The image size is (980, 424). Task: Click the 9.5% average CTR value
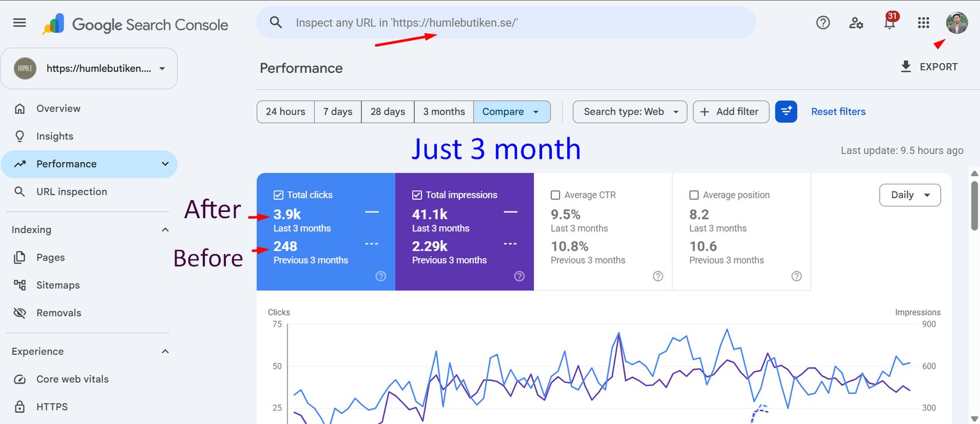[565, 214]
